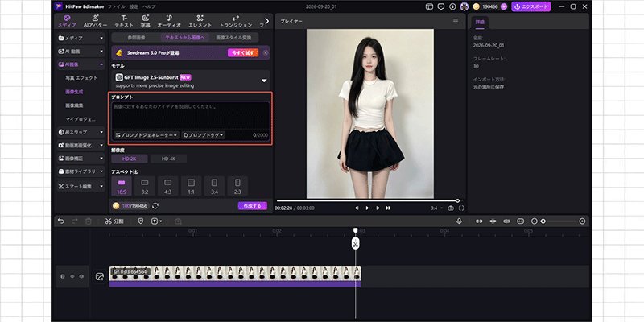Image resolution: width=644 pixels, height=322 pixels.
Task: Click the 作成する generate button
Action: pos(252,206)
